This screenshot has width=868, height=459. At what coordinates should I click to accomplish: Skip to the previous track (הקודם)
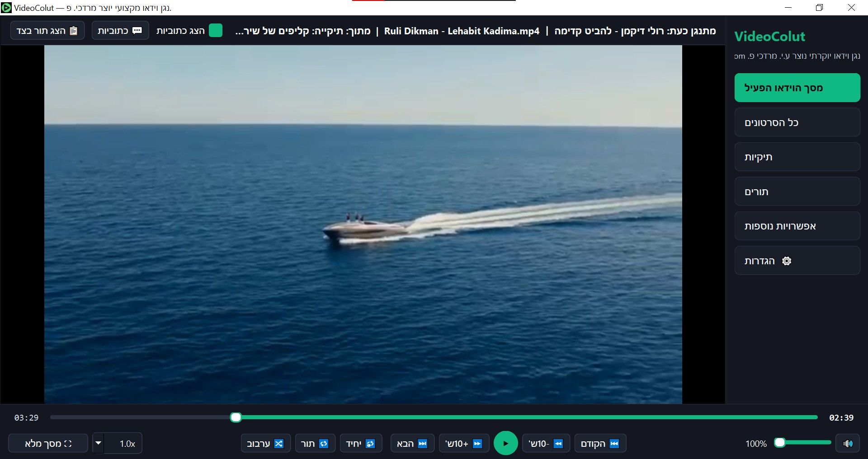coord(599,443)
